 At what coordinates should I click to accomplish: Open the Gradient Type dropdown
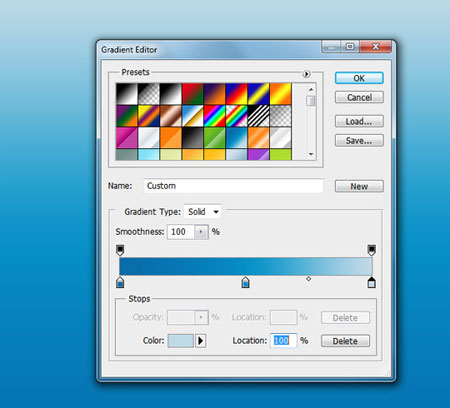[x=202, y=212]
